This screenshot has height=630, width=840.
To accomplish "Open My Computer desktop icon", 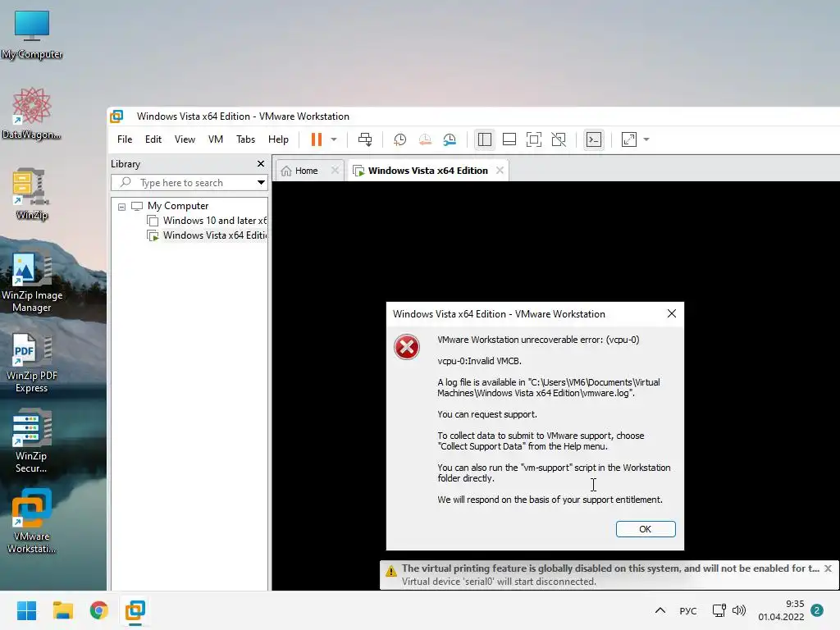I will (x=32, y=34).
